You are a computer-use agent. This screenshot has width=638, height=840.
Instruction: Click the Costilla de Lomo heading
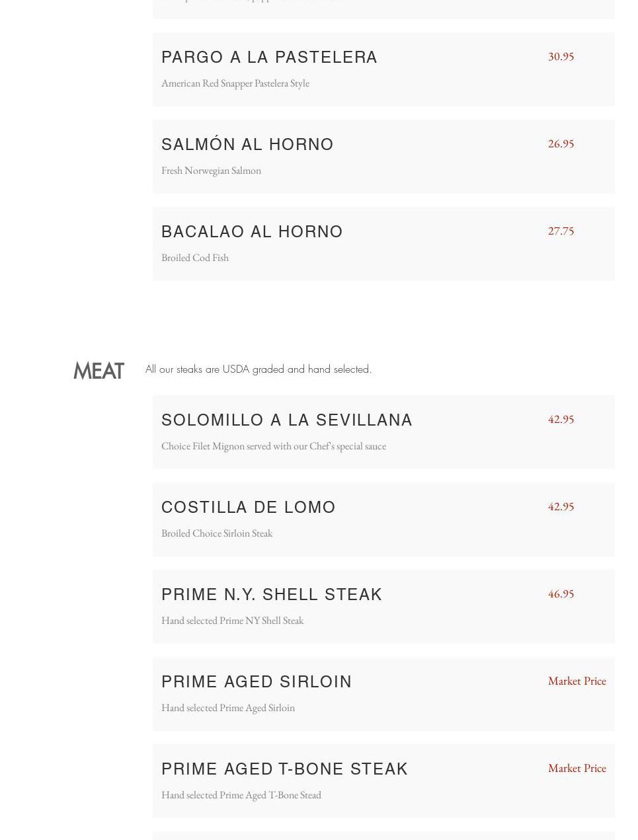click(249, 508)
